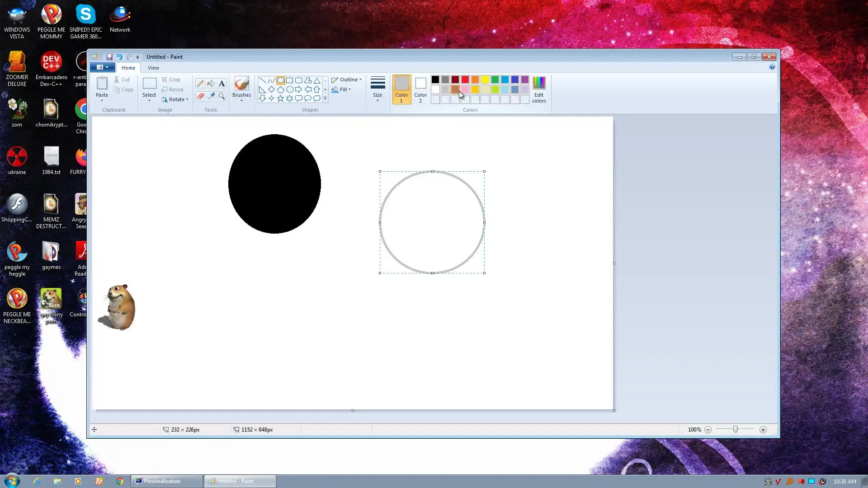Select the Text tool
The width and height of the screenshot is (868, 488).
pos(222,84)
